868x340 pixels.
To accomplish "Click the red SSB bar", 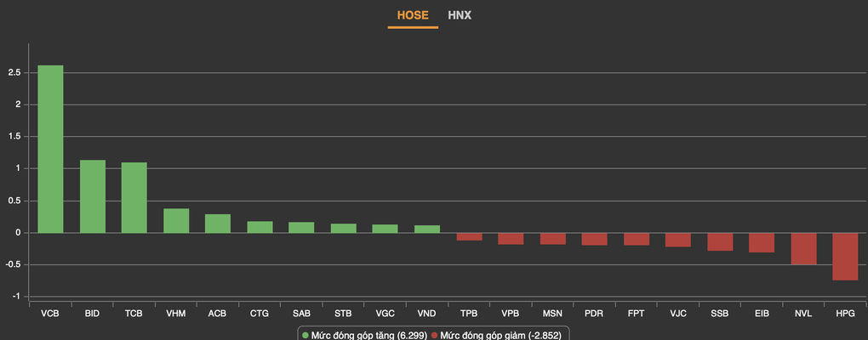I will pos(720,241).
